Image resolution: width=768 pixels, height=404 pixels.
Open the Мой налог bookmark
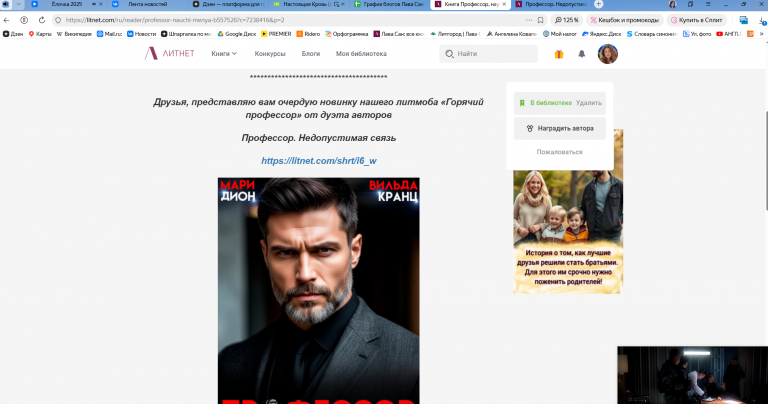560,34
